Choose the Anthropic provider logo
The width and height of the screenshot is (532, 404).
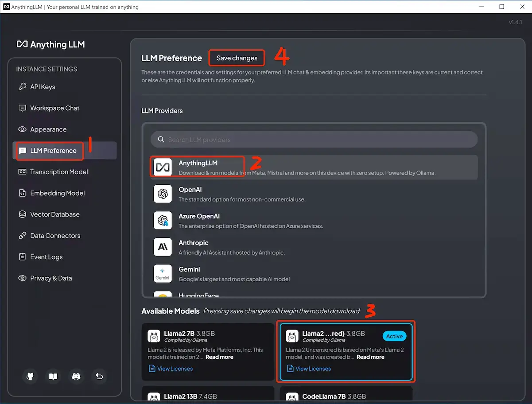pos(163,247)
